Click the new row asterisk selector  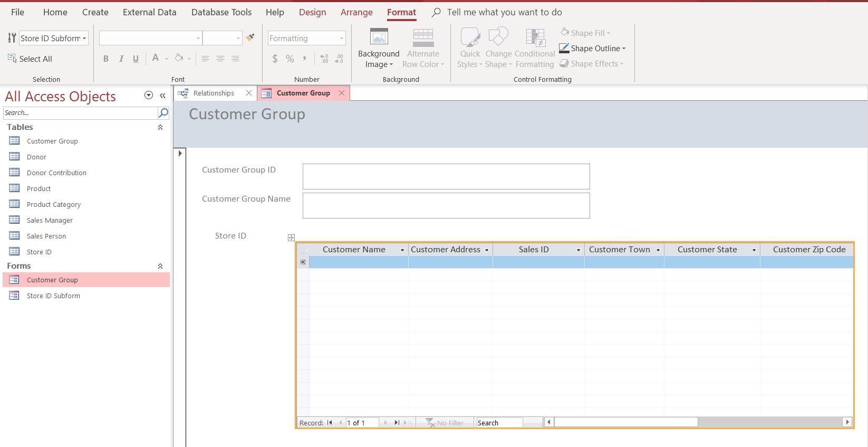tap(303, 262)
